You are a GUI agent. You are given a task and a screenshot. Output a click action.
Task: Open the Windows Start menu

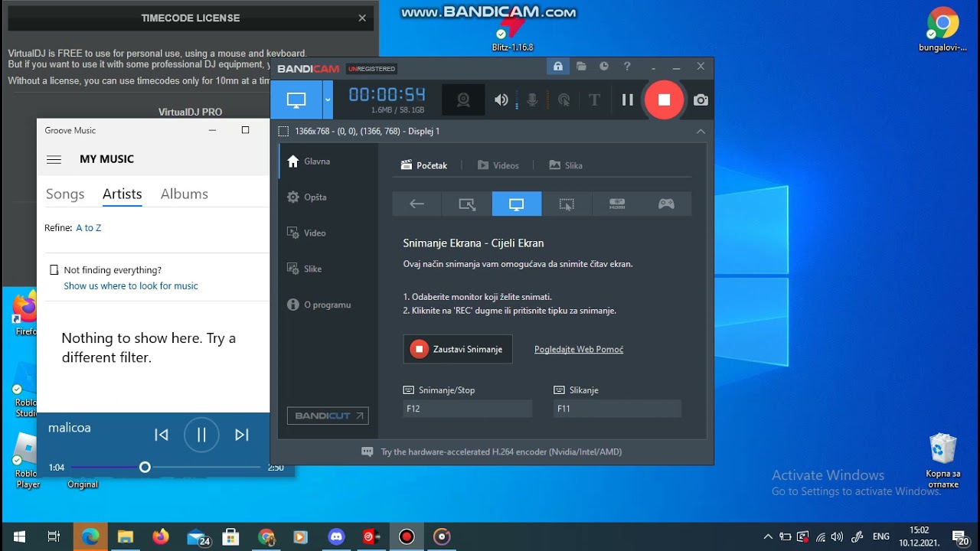(19, 536)
